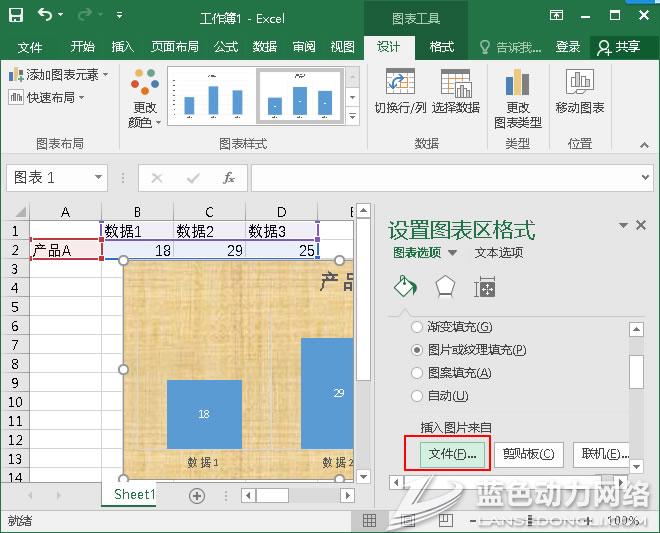Image resolution: width=660 pixels, height=533 pixels.
Task: Click Clipboard (剪贴板) picture source button
Action: [529, 454]
